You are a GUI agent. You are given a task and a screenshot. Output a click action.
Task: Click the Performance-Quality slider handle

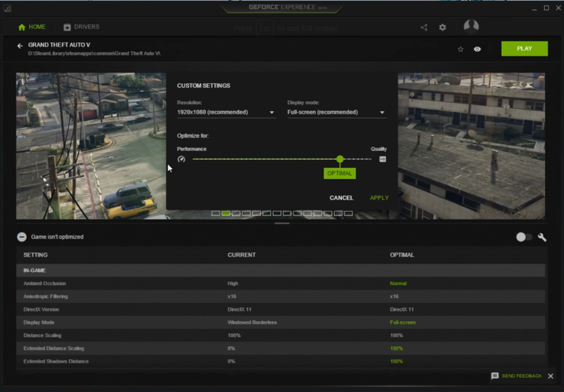point(340,159)
